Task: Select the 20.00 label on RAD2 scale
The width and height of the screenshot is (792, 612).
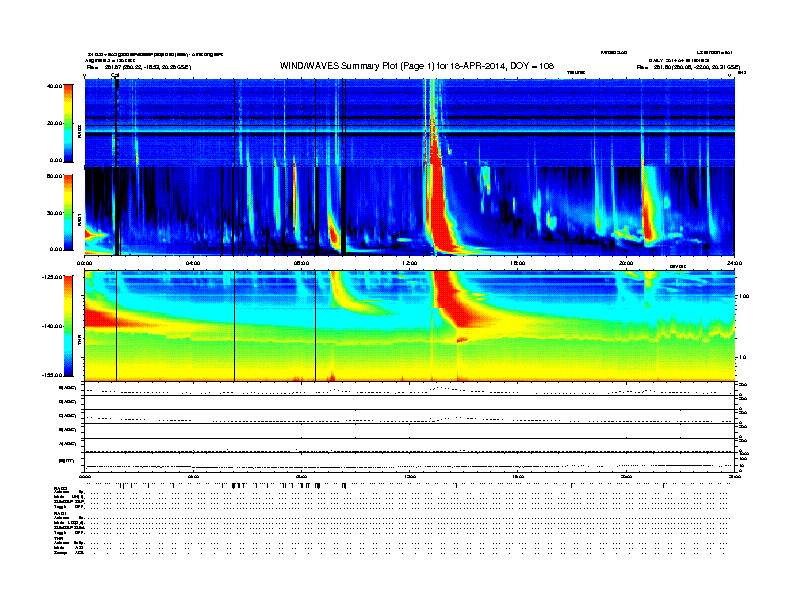Action: pos(55,123)
